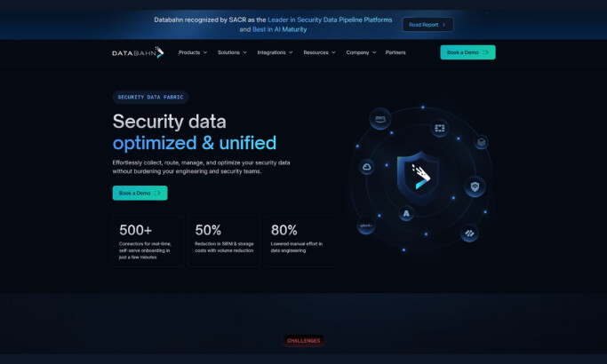The width and height of the screenshot is (607, 364).
Task: Expand the Resources menu
Action: (319, 52)
